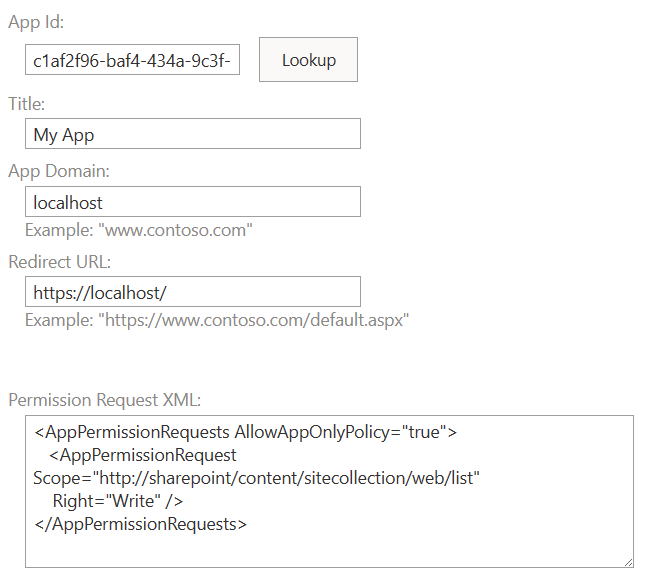Click the Permission Request XML label
The height and width of the screenshot is (578, 664).
[105, 400]
